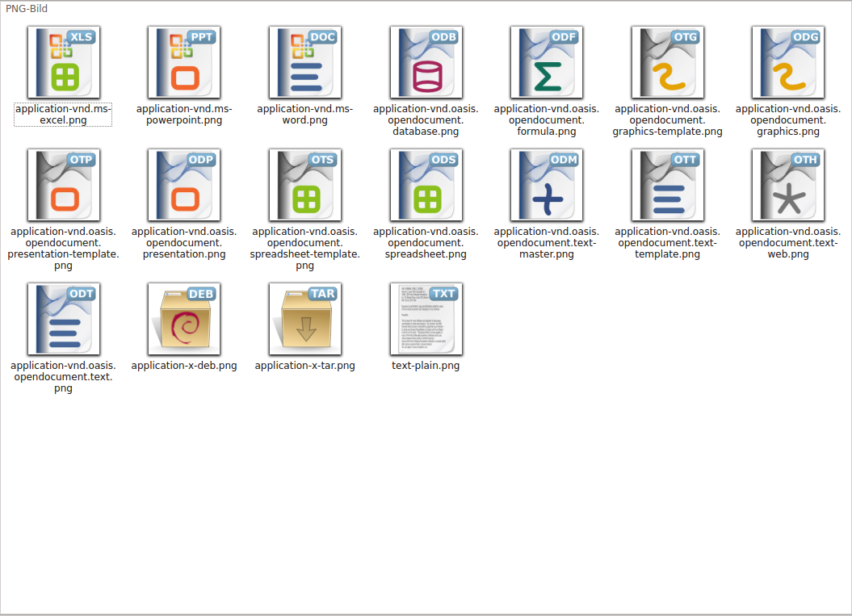Click the PNG-Bild group header

pos(27,9)
